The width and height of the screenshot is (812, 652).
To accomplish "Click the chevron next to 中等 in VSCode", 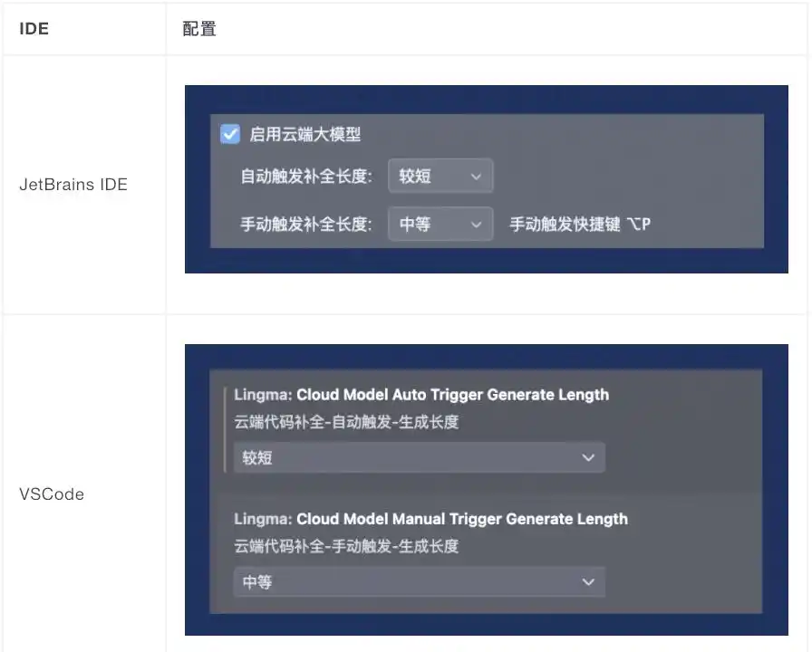I will pos(588,582).
